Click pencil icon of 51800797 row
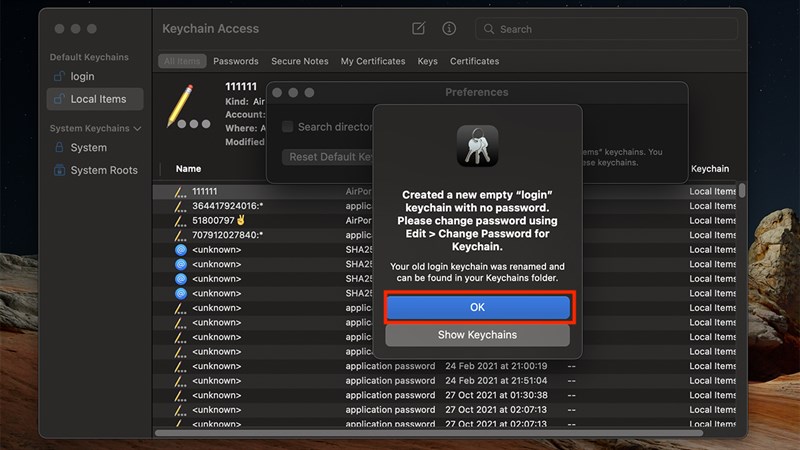The width and height of the screenshot is (800, 450). tap(181, 221)
